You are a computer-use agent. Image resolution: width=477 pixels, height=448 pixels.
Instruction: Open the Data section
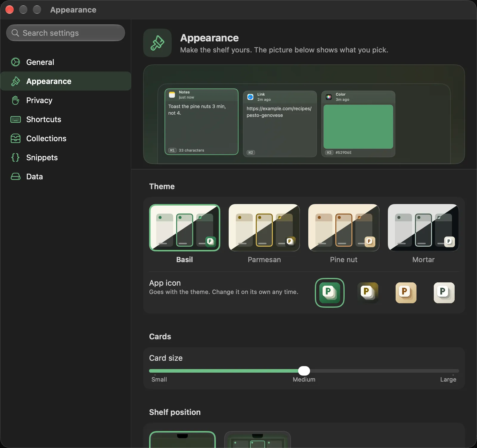click(66, 176)
